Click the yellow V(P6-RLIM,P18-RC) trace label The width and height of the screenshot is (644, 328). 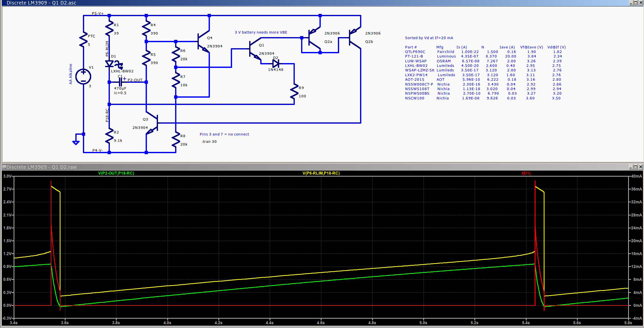coord(320,173)
